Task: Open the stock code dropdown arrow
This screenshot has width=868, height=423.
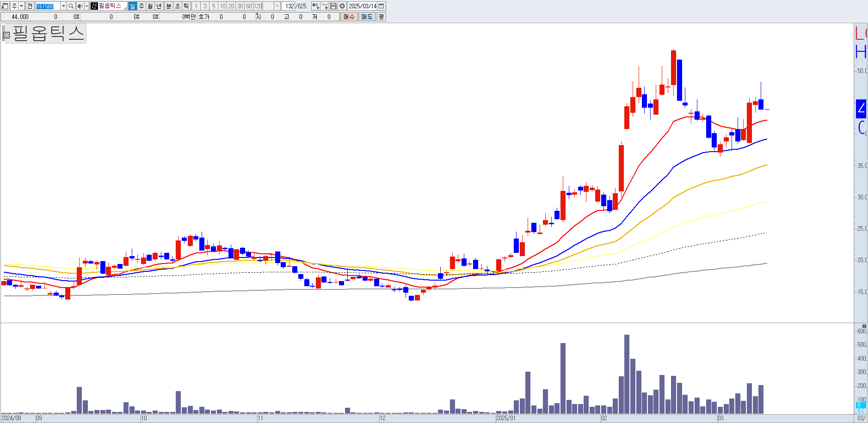Action: pyautogui.click(x=63, y=6)
